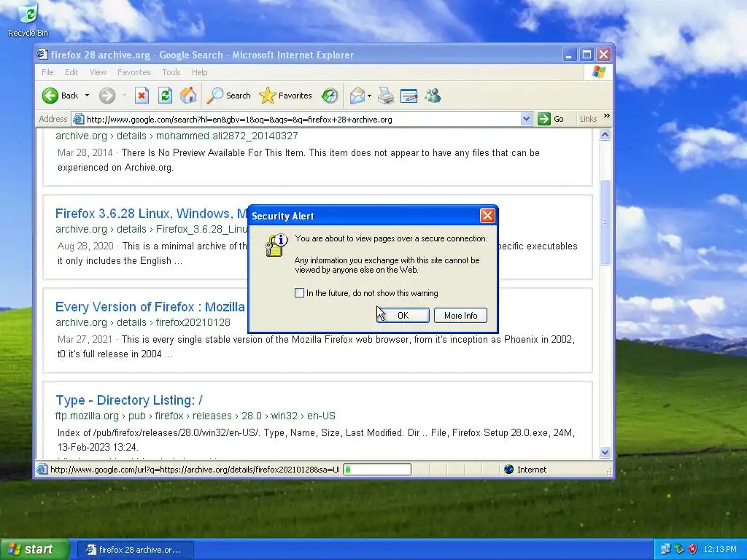This screenshot has width=747, height=560.
Task: Click OK in the Security Alert dialog
Action: pyautogui.click(x=403, y=315)
